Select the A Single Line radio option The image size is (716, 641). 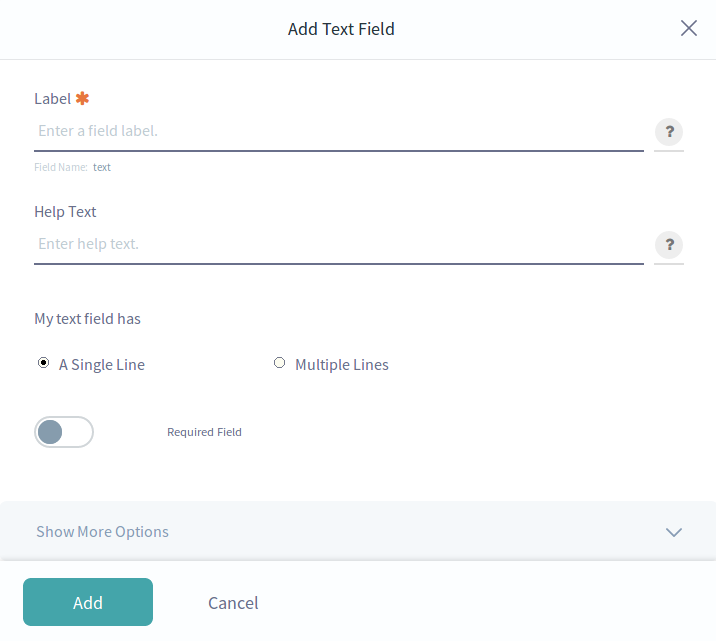click(x=43, y=363)
